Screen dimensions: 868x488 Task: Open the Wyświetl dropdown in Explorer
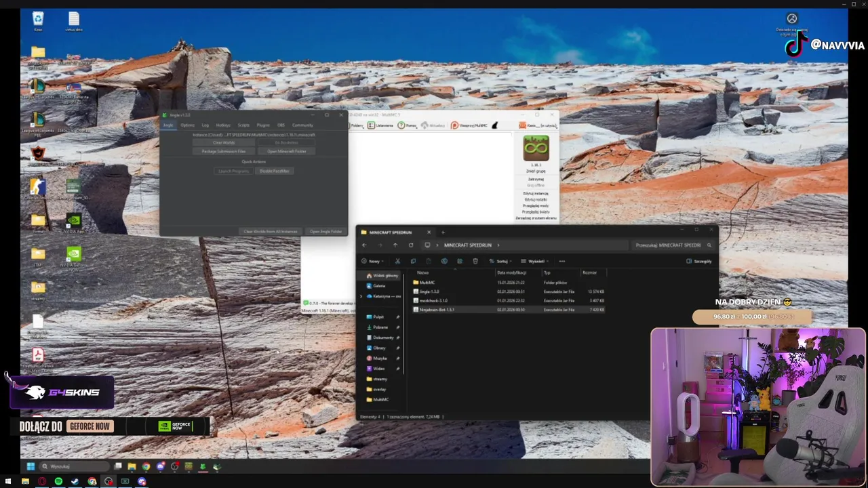point(535,261)
